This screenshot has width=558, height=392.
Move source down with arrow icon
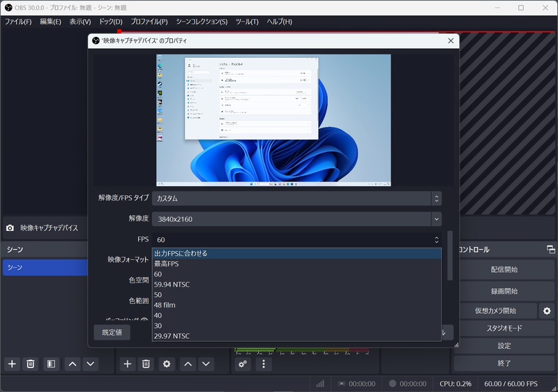click(206, 364)
